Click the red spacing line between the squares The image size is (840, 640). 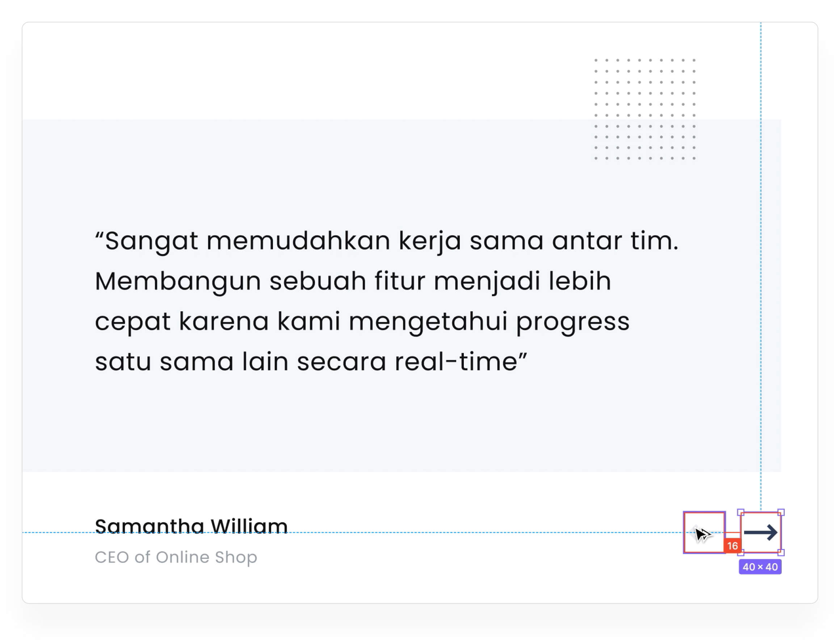(732, 532)
